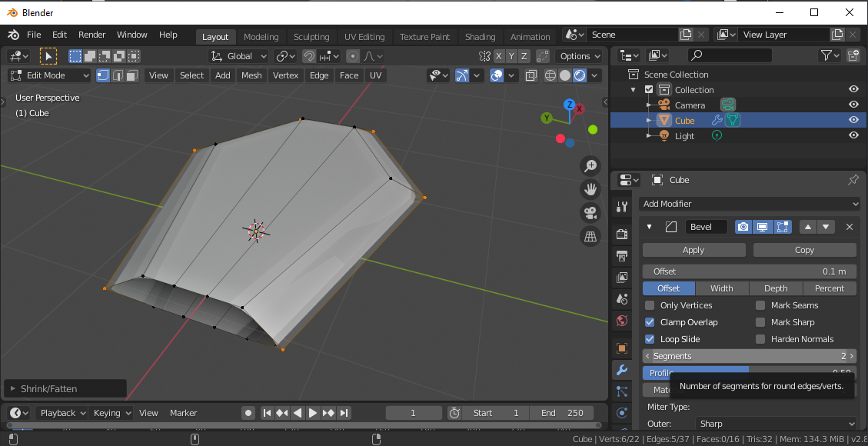Open the Add Modifier dropdown
This screenshot has height=446, width=868.
[749, 204]
